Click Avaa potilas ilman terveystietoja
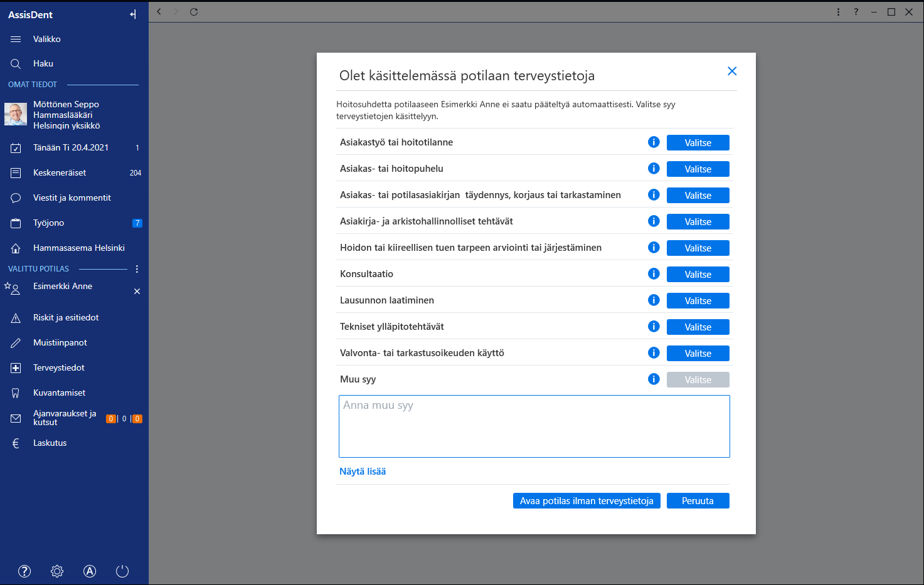The width and height of the screenshot is (924, 585). [x=587, y=501]
